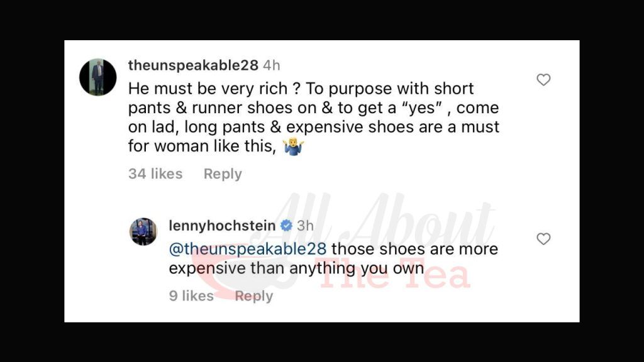Click Reply under lennyhochstein's comment
Screen dimensions: 644x362
click(254, 295)
